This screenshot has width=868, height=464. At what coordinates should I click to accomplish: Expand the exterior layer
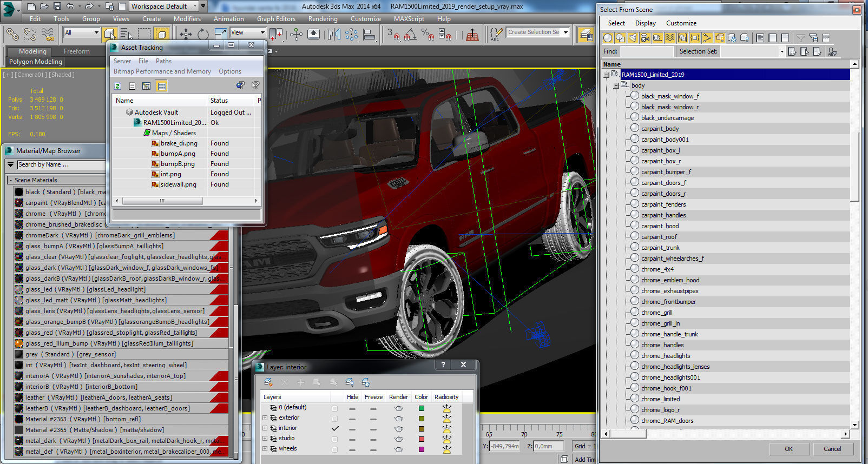tap(265, 418)
